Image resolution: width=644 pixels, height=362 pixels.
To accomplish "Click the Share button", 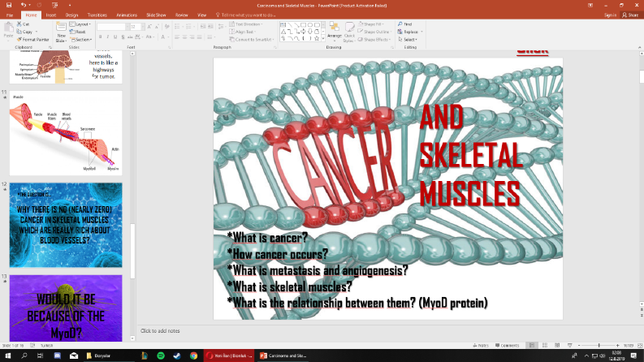I will (630, 15).
